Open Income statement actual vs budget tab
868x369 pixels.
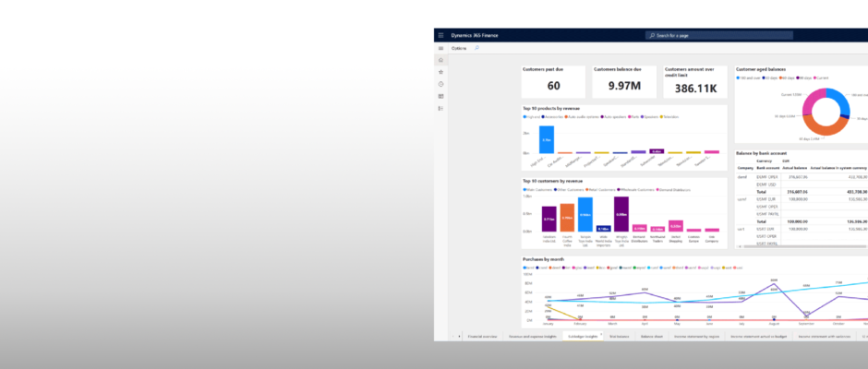pos(758,337)
